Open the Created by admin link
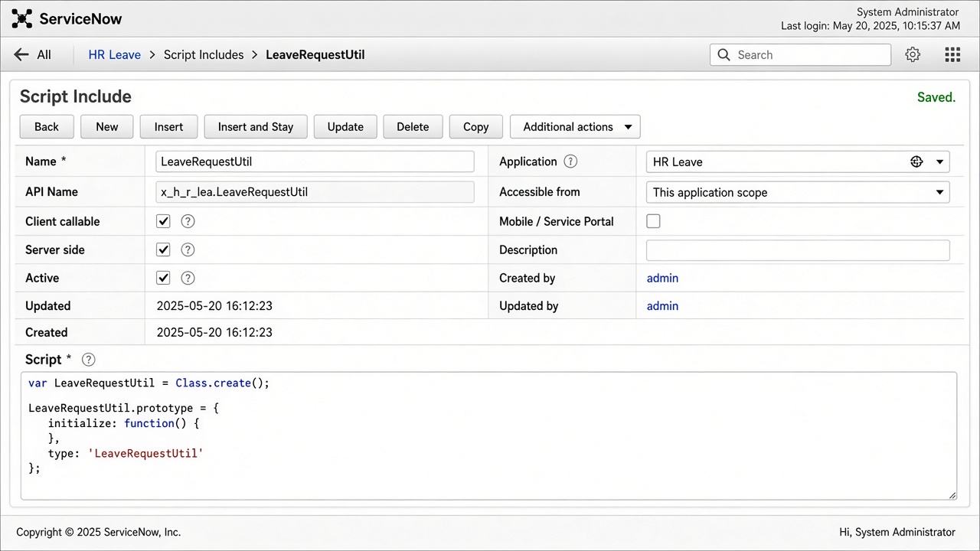 point(662,278)
